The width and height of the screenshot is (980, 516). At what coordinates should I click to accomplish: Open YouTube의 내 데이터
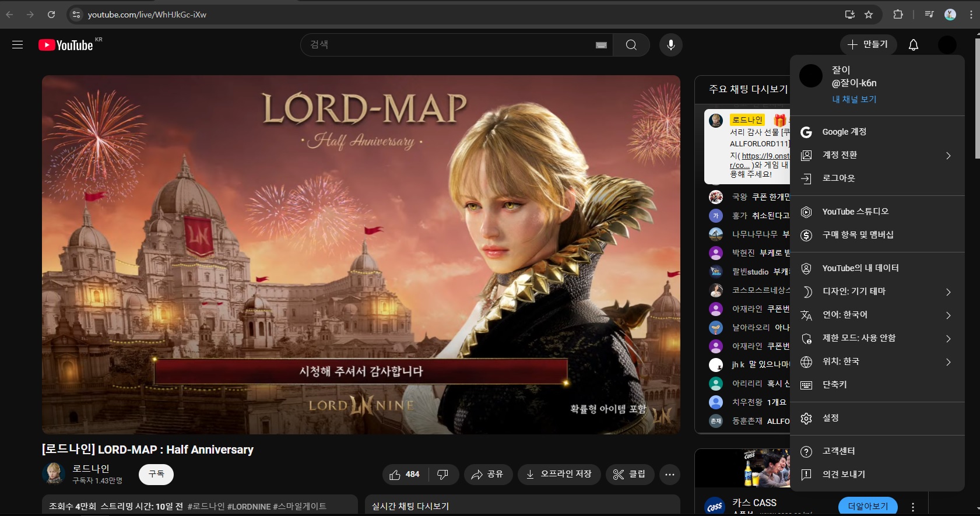click(x=877, y=268)
